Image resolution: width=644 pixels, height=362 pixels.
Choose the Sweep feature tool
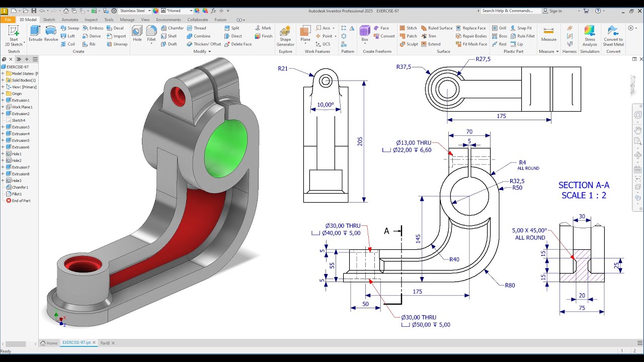(70, 28)
